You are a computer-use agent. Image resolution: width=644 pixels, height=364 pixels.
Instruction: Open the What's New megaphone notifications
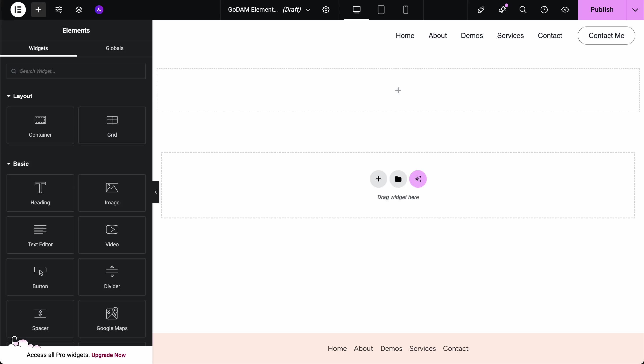(x=502, y=10)
